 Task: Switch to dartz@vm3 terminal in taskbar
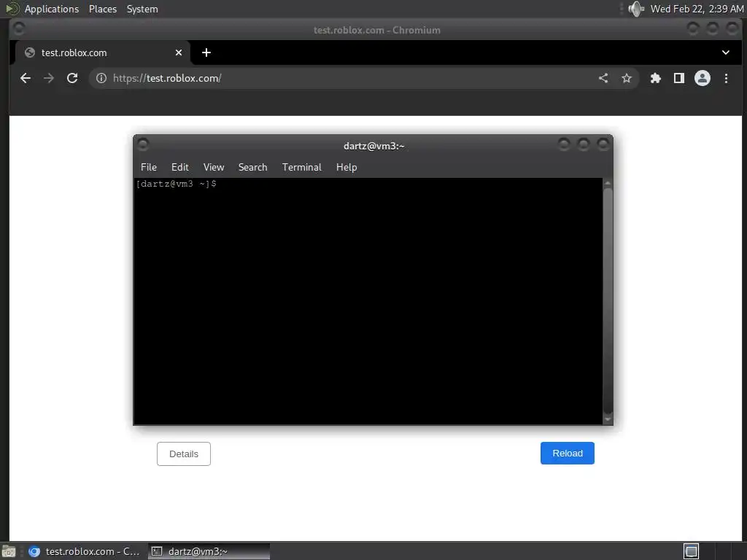(x=209, y=551)
